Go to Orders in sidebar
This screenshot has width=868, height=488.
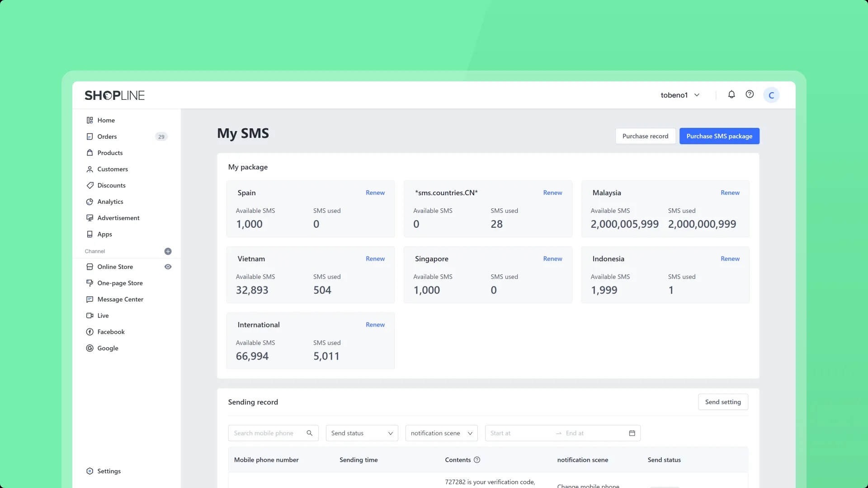click(107, 136)
